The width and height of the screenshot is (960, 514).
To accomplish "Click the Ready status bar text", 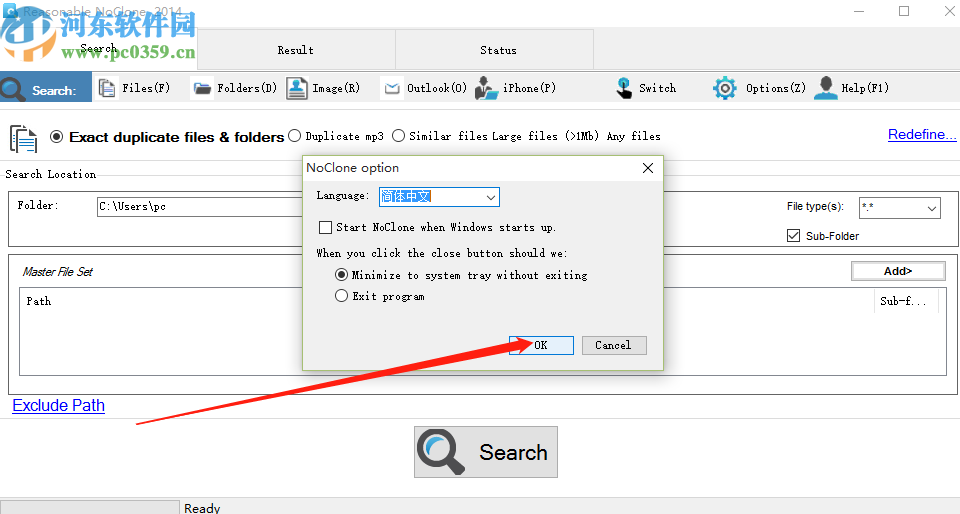I will [x=202, y=508].
